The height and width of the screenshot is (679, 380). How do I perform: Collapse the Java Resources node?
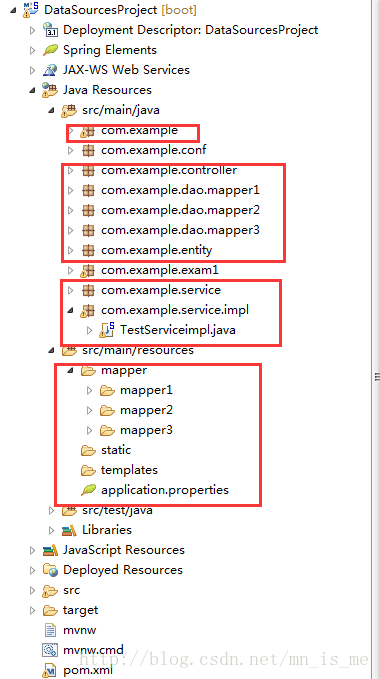click(32, 90)
